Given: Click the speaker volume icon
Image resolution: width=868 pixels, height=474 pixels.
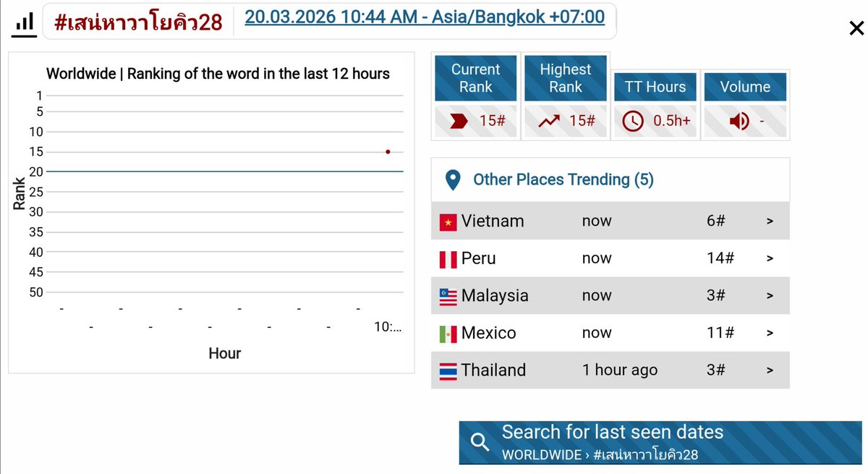Looking at the screenshot, I should tap(739, 121).
